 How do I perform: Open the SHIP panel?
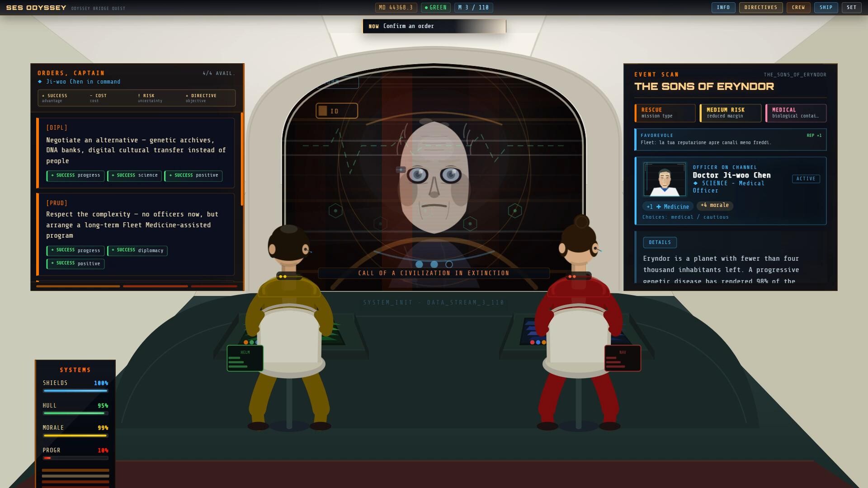[x=826, y=7]
